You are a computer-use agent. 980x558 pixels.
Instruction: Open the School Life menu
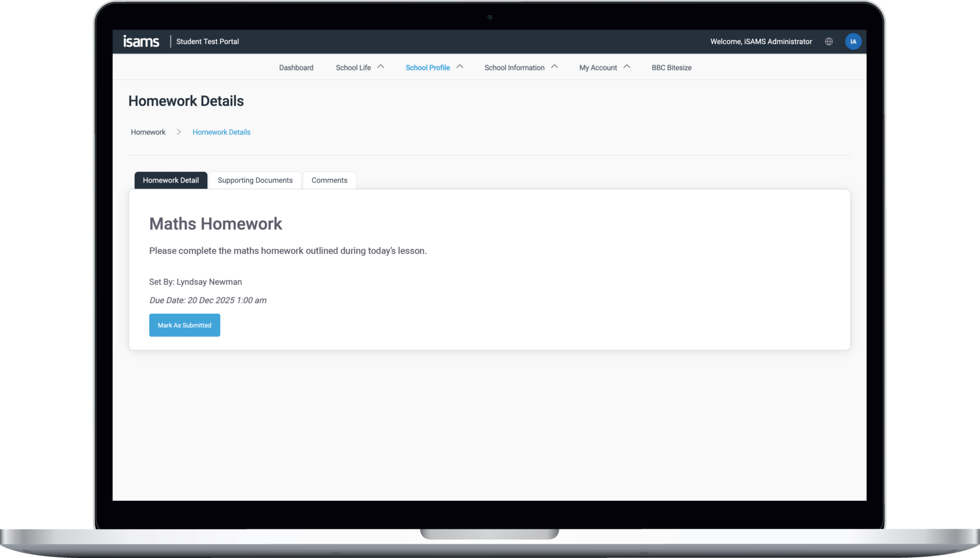point(353,67)
